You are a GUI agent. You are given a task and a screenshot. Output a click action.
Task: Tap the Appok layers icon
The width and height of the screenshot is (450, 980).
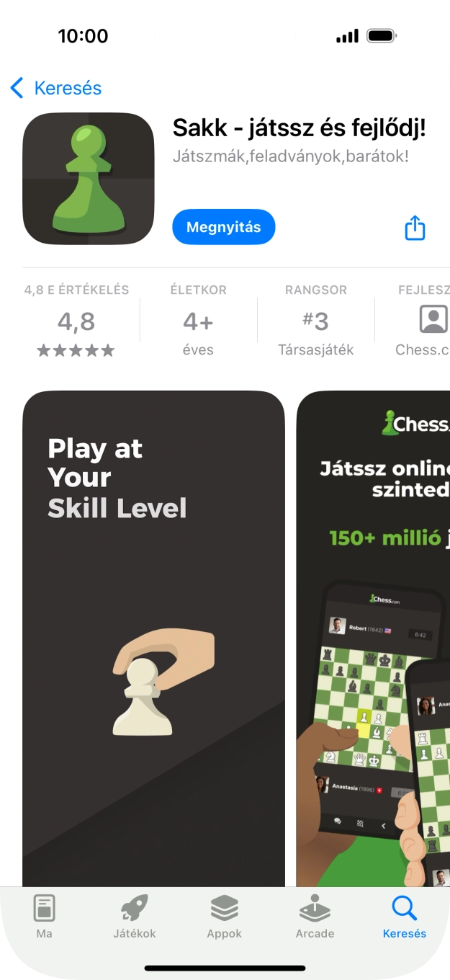coord(225,908)
